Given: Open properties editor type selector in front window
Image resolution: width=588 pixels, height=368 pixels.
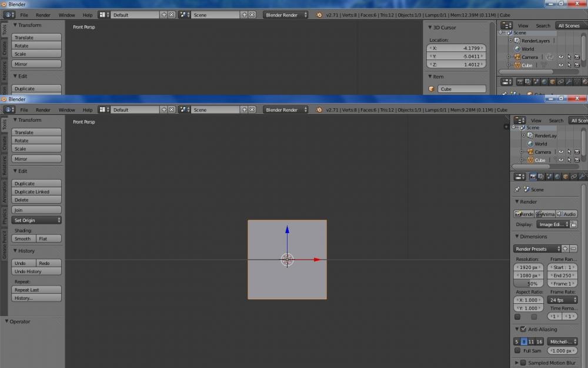Looking at the screenshot, I should 519,177.
